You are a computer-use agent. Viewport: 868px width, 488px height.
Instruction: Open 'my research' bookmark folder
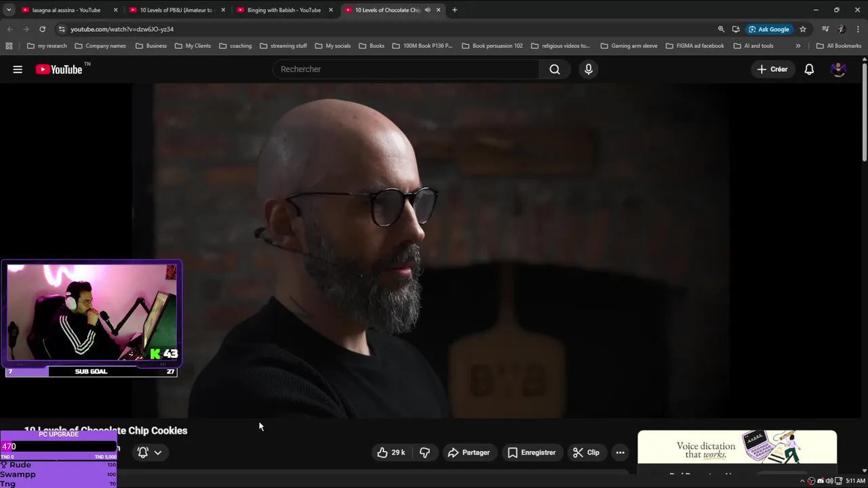click(x=47, y=46)
